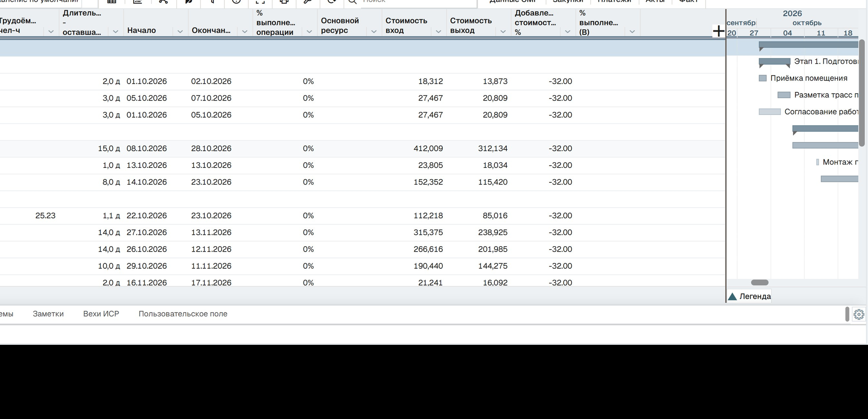
Task: Click the октябрь month label in the timeline
Action: (x=807, y=23)
